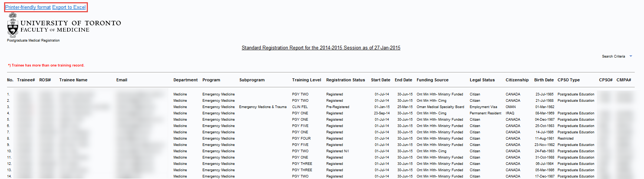Expand the Search Criteria dropdown arrow

631,56
